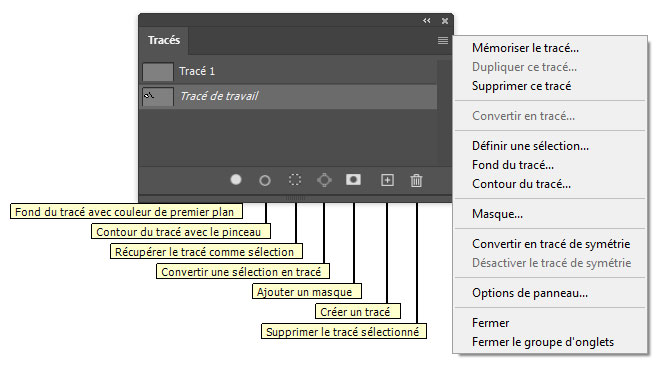The height and width of the screenshot is (370, 670).
Task: Click the trash icon to delete the path
Action: pos(416,180)
